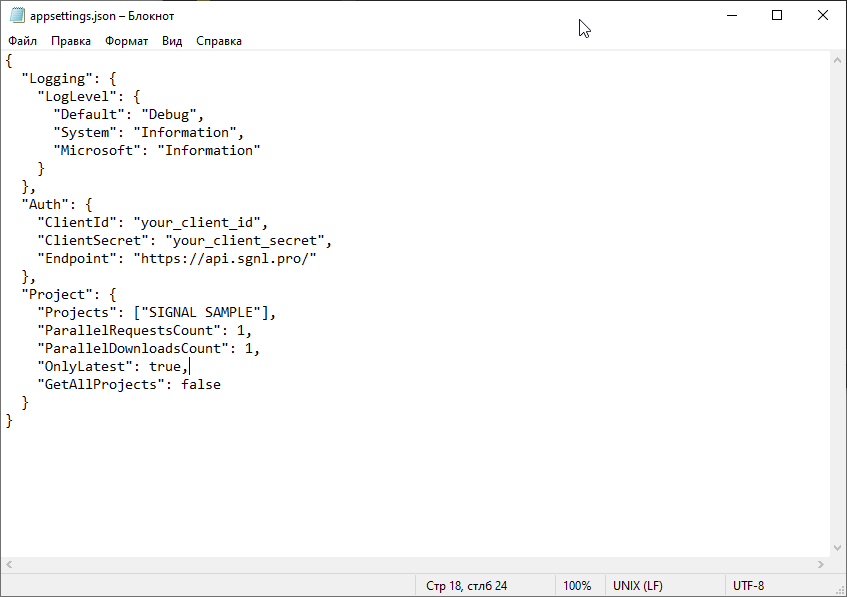Click the vertical scrollbar track
Viewport: 847px width, 597px height.
(838, 300)
